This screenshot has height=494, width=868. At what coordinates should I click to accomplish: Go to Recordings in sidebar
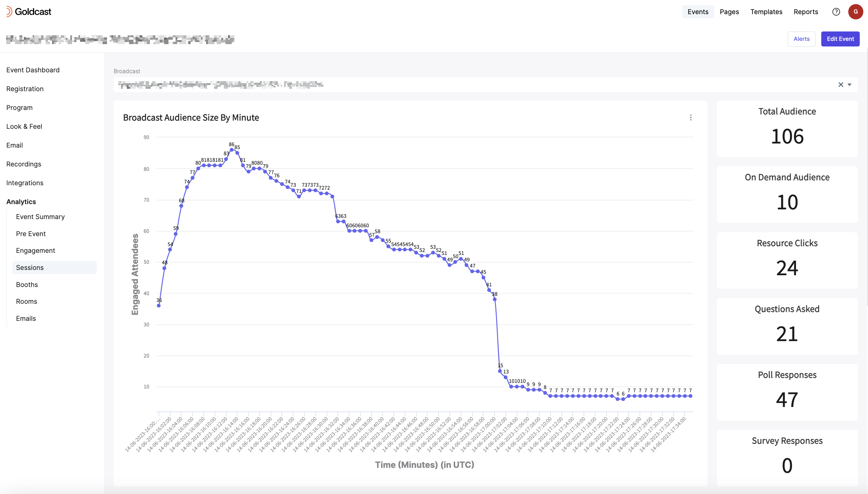click(x=24, y=164)
